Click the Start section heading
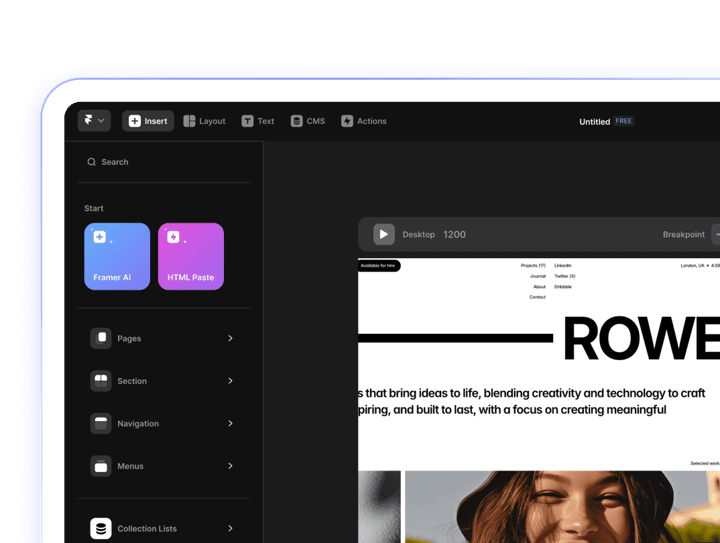This screenshot has width=720, height=543. (x=94, y=208)
